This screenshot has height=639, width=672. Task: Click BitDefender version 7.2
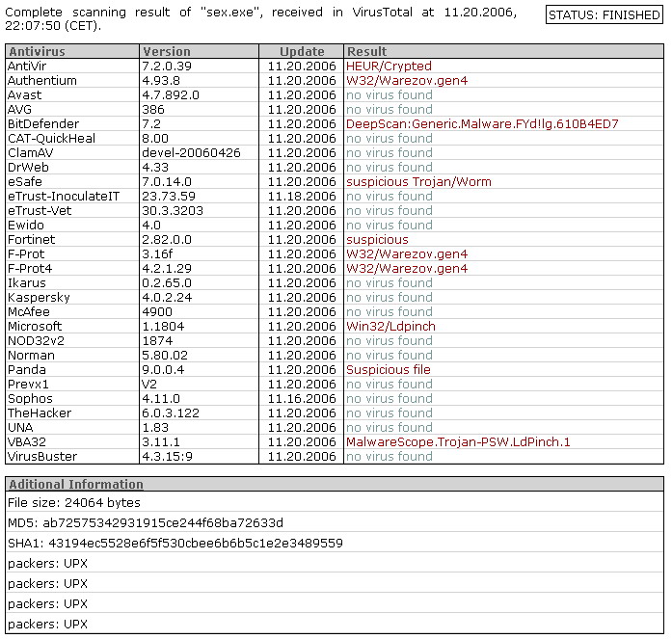click(151, 124)
